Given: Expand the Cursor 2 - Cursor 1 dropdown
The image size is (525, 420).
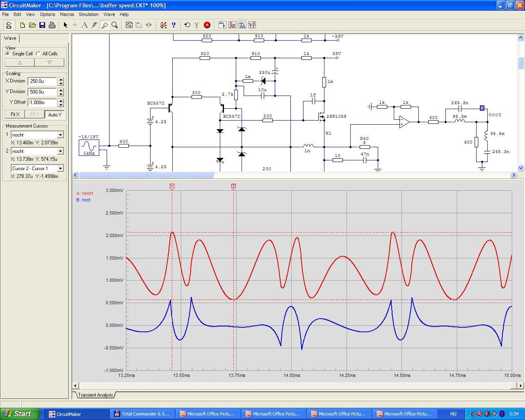Looking at the screenshot, I should (x=60, y=169).
